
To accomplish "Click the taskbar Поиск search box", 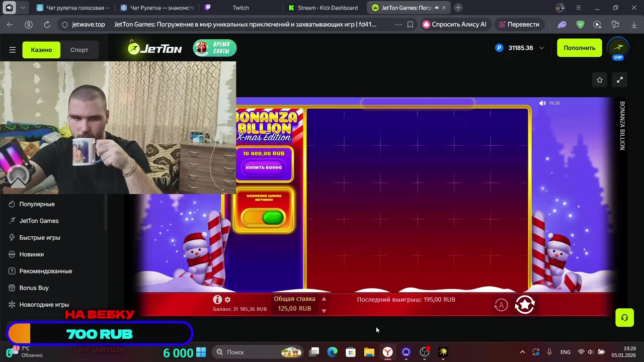I will tap(259, 352).
